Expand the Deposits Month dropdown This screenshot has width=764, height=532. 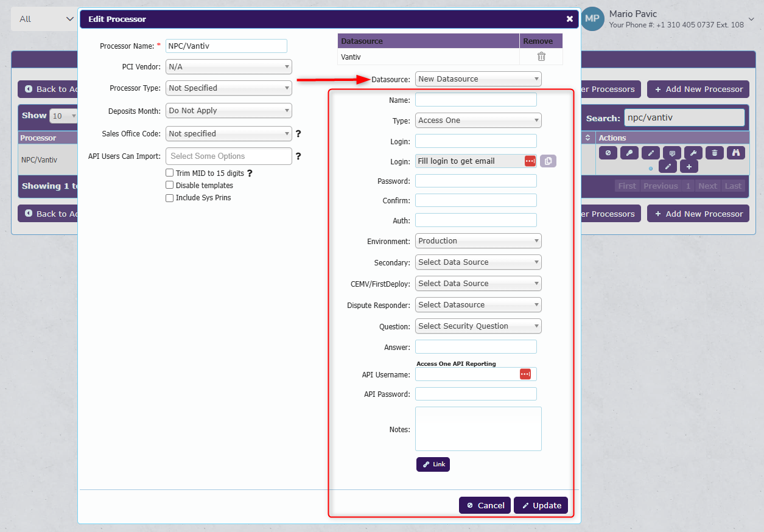229,111
